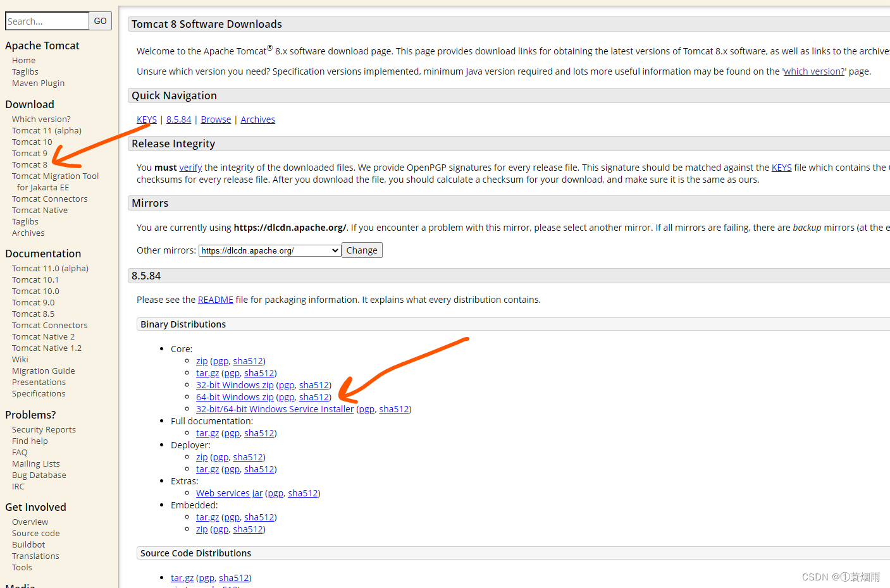Open the Wiki link
This screenshot has width=890, height=588.
pyautogui.click(x=20, y=360)
